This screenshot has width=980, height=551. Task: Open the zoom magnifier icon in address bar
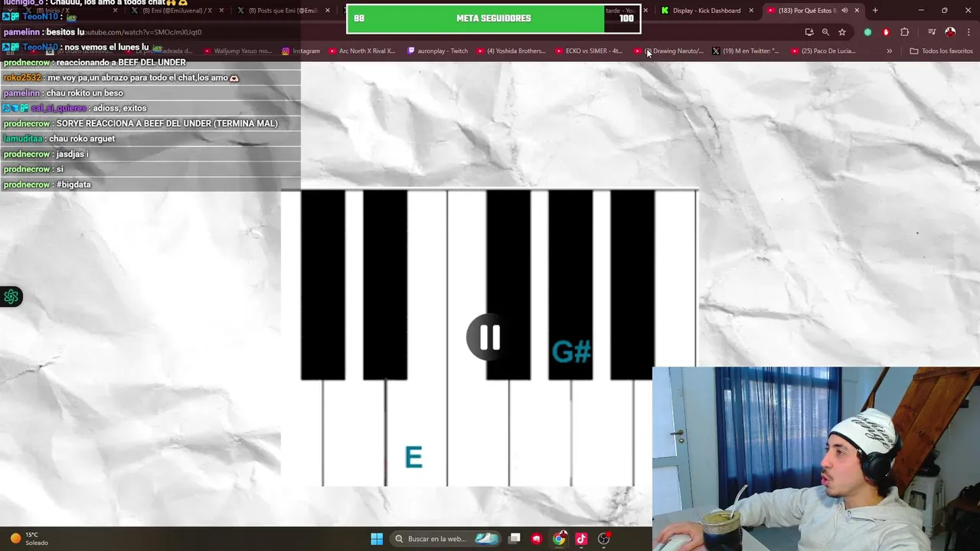pyautogui.click(x=825, y=32)
